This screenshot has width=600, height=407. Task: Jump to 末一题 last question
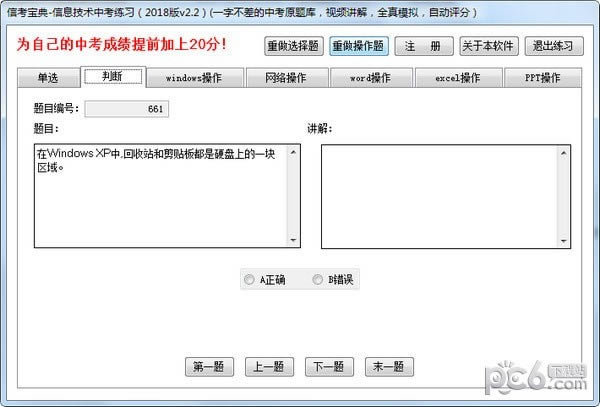389,367
